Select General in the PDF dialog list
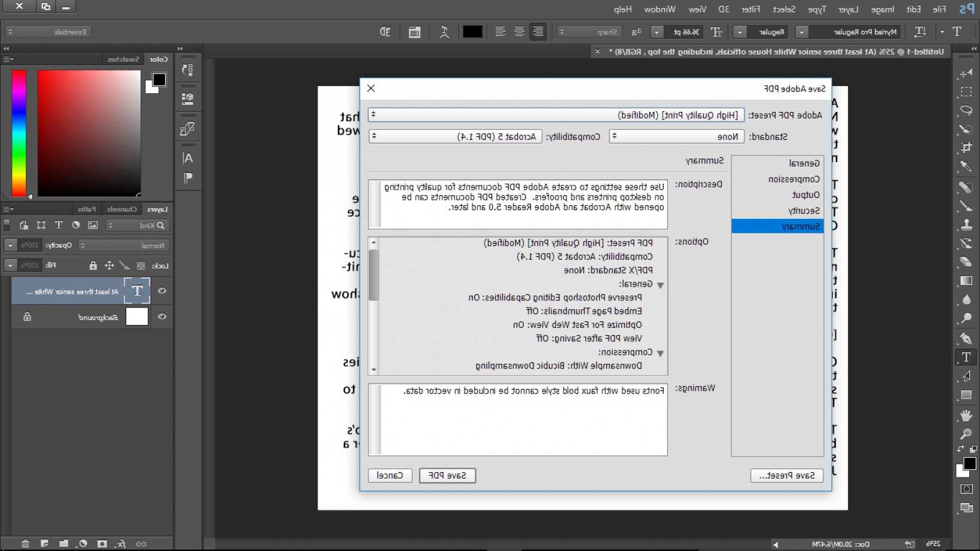Image resolution: width=980 pixels, height=551 pixels. 777,163
